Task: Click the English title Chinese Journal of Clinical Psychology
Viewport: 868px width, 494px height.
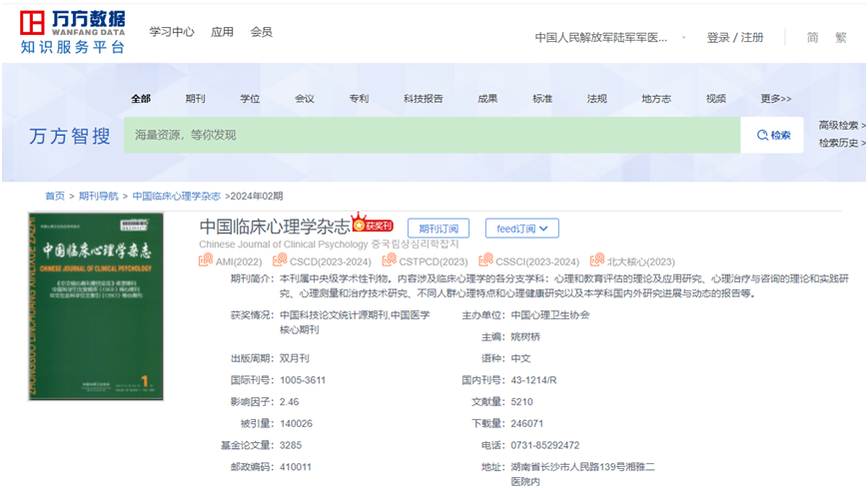Action: click(284, 244)
